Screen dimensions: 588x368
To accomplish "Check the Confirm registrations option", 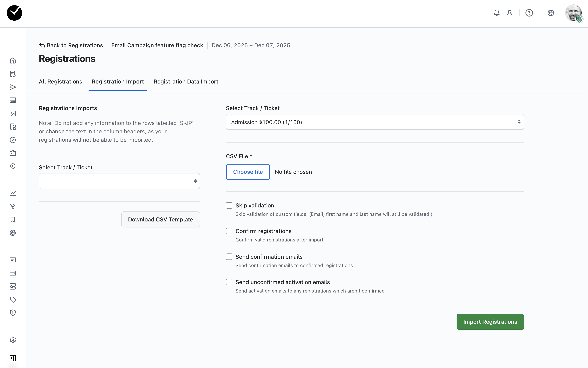I will (229, 231).
